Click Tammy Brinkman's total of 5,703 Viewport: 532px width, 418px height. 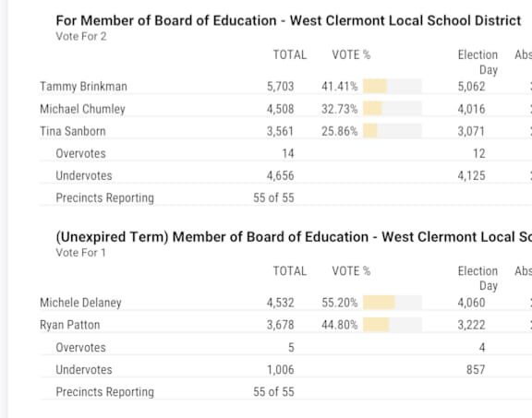click(x=280, y=87)
